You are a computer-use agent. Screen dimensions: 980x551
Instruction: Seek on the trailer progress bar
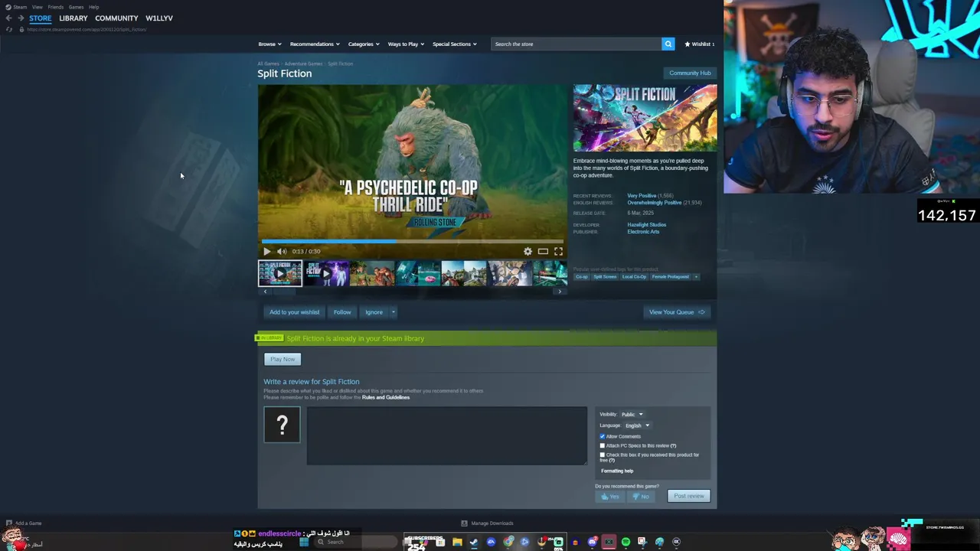(412, 240)
